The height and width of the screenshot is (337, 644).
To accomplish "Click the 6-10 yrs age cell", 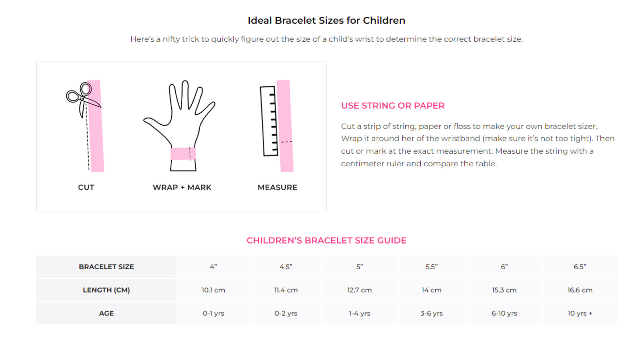I will pos(504,313).
